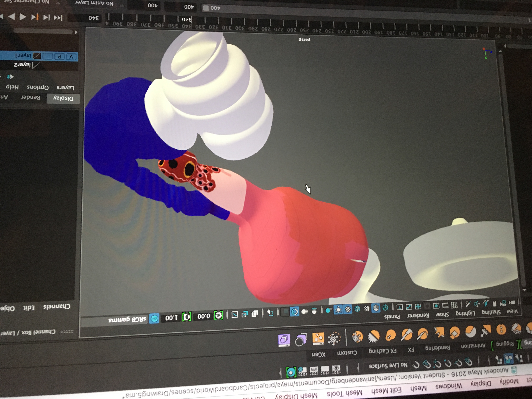Open the Lighting menu in viewport panel

465,313
